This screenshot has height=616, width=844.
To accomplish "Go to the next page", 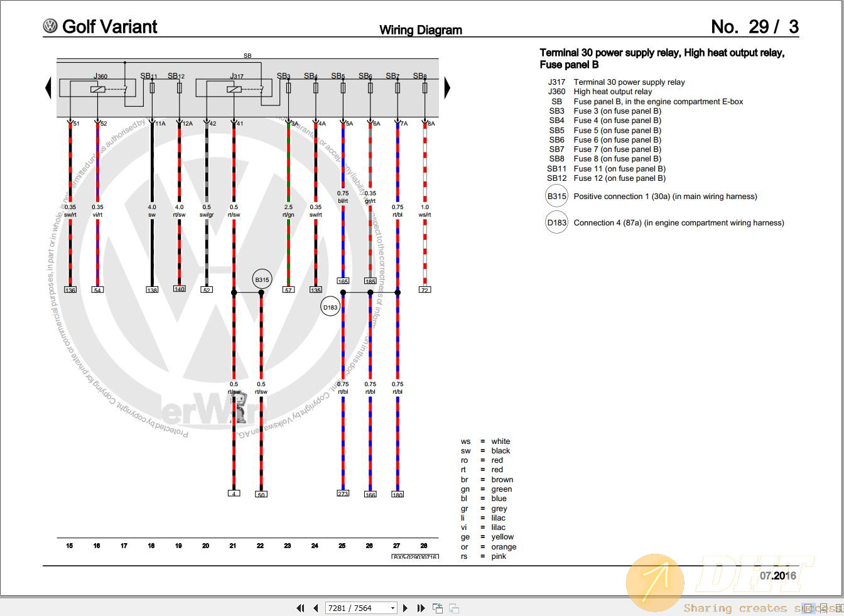I will pyautogui.click(x=405, y=608).
